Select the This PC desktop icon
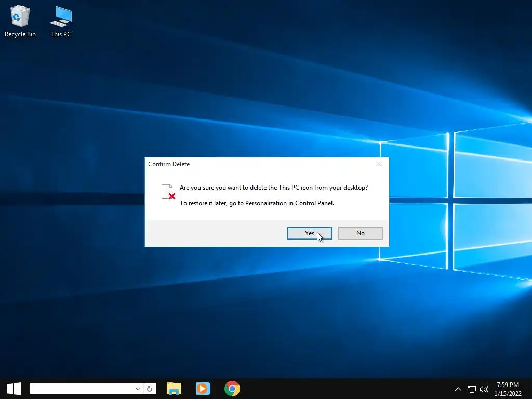Image resolution: width=532 pixels, height=399 pixels. [61, 21]
